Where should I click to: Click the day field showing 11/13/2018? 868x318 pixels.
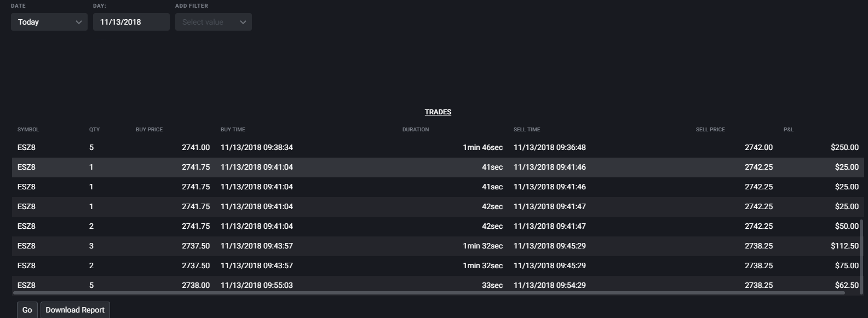point(131,22)
